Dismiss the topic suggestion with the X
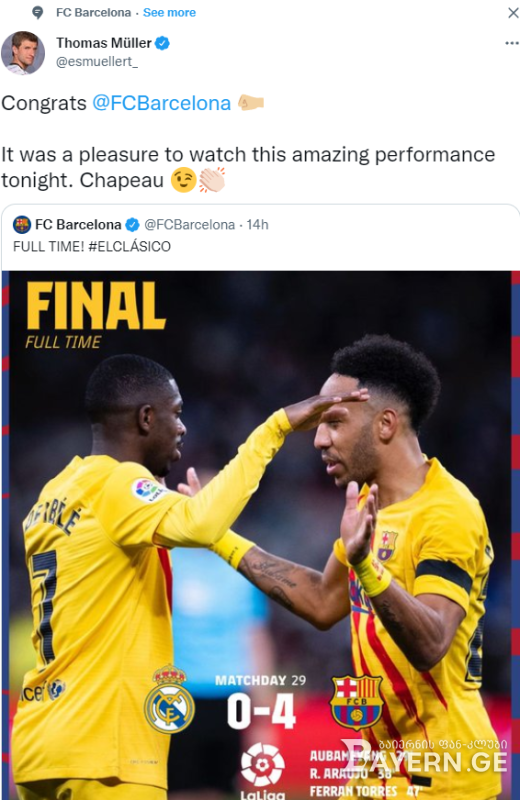This screenshot has height=800, width=520. 513,13
